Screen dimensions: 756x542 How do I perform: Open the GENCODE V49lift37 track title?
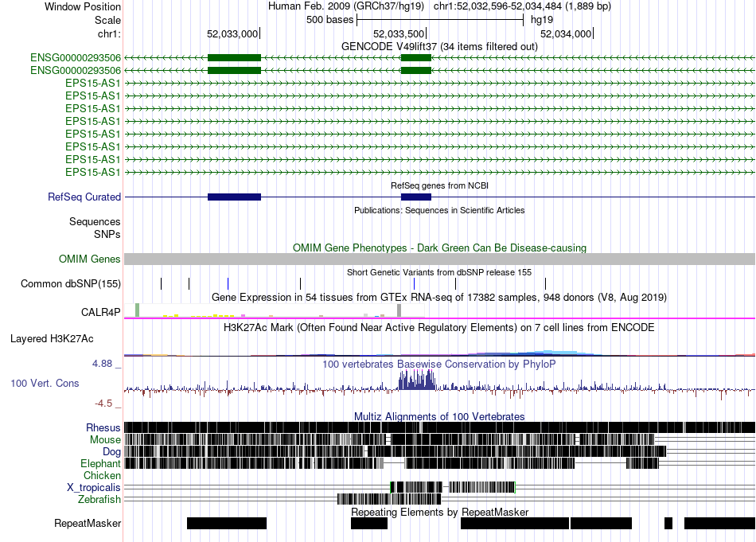[x=439, y=46]
